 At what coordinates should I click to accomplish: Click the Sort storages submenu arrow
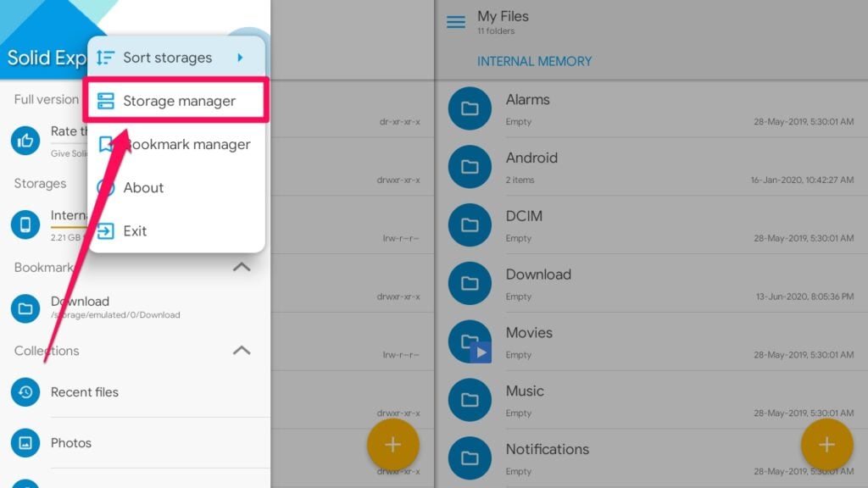240,58
